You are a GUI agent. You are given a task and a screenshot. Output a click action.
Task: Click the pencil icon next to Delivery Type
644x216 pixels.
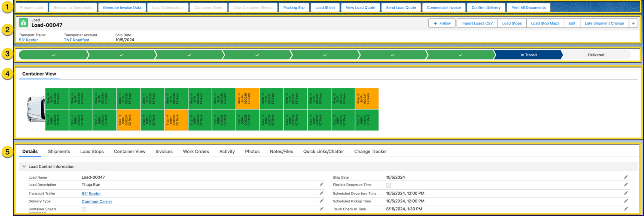coord(321,201)
